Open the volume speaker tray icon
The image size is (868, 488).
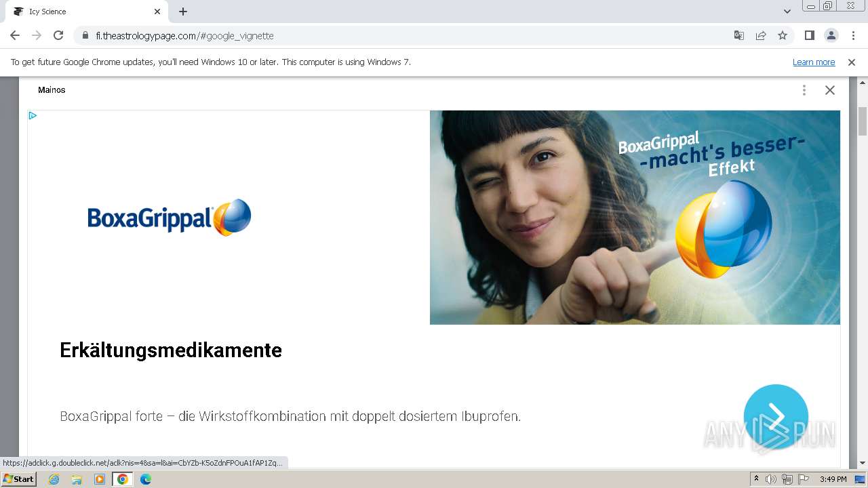[770, 479]
